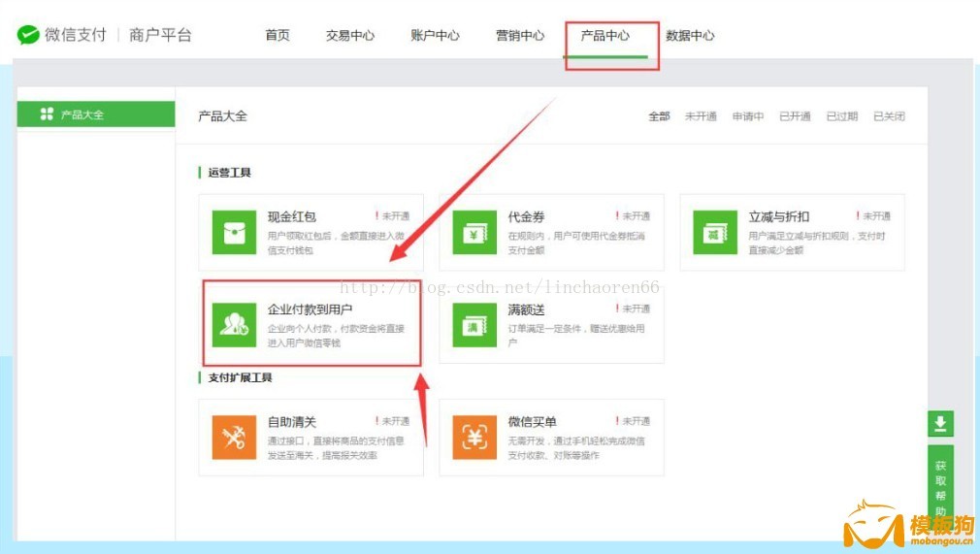Click the 满额送 green icon
This screenshot has height=554, width=980.
click(474, 325)
